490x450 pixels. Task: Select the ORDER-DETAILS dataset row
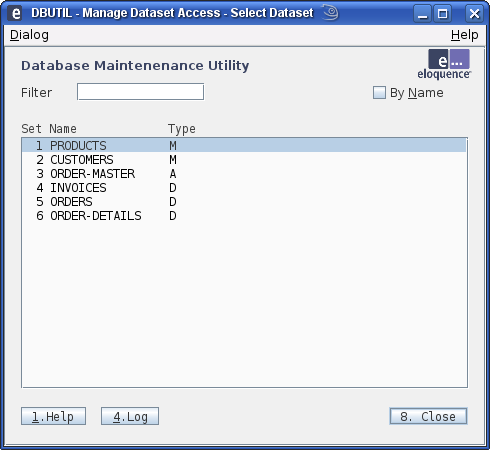tap(244, 216)
